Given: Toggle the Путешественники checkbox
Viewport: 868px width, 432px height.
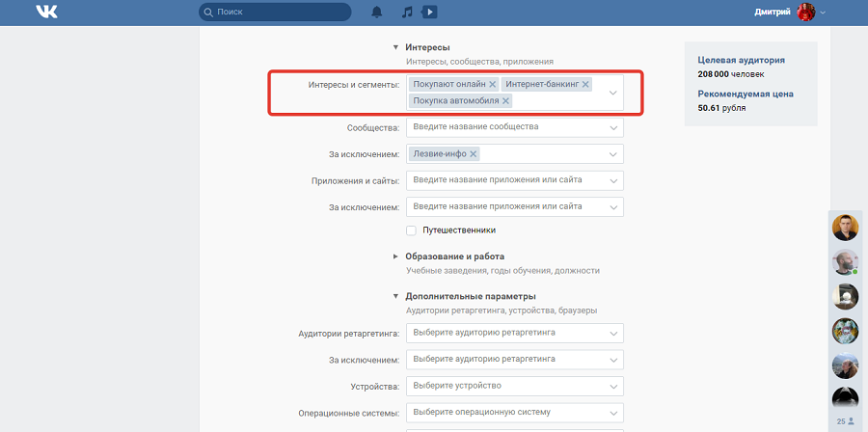Looking at the screenshot, I should [411, 230].
